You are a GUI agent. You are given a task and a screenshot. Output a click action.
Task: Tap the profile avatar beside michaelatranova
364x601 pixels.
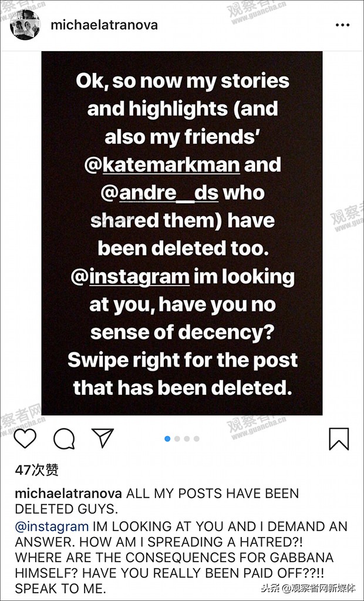pyautogui.click(x=25, y=25)
